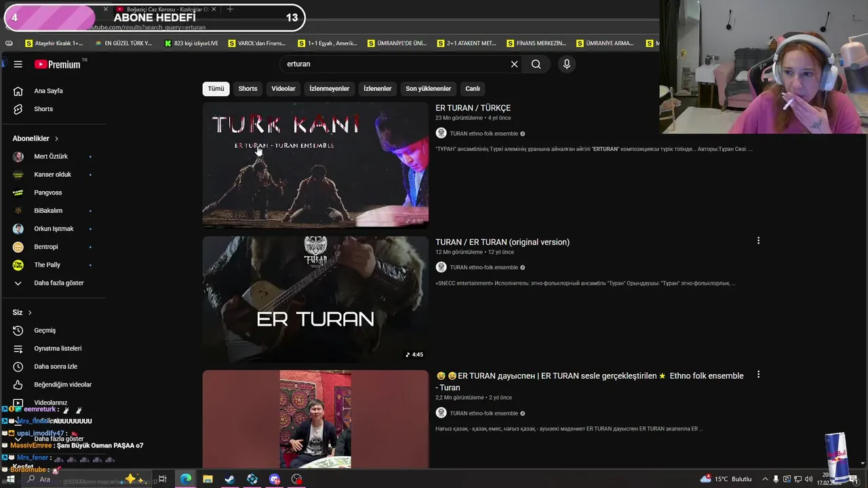Open the ER TURAN dombra video thumbnail

coord(315,299)
